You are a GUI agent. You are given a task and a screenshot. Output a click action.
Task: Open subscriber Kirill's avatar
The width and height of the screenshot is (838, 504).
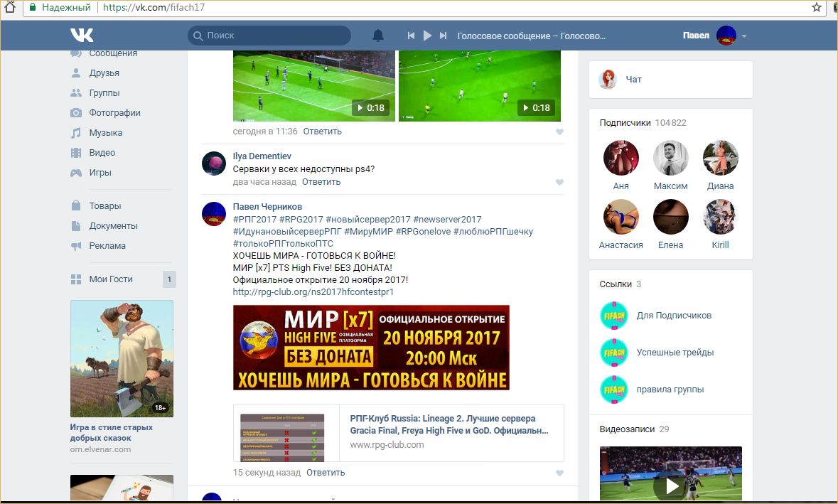tap(721, 217)
